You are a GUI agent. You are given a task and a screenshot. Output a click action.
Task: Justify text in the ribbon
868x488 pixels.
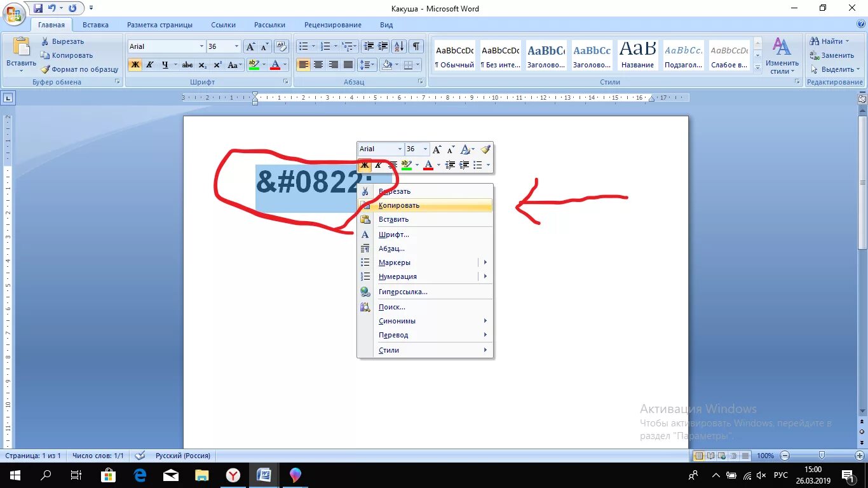click(x=348, y=65)
